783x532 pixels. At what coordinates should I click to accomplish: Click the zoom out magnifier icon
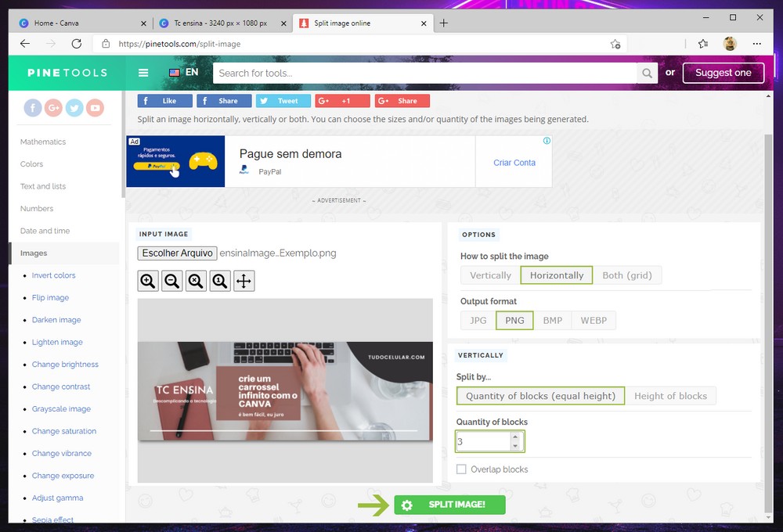coord(172,281)
